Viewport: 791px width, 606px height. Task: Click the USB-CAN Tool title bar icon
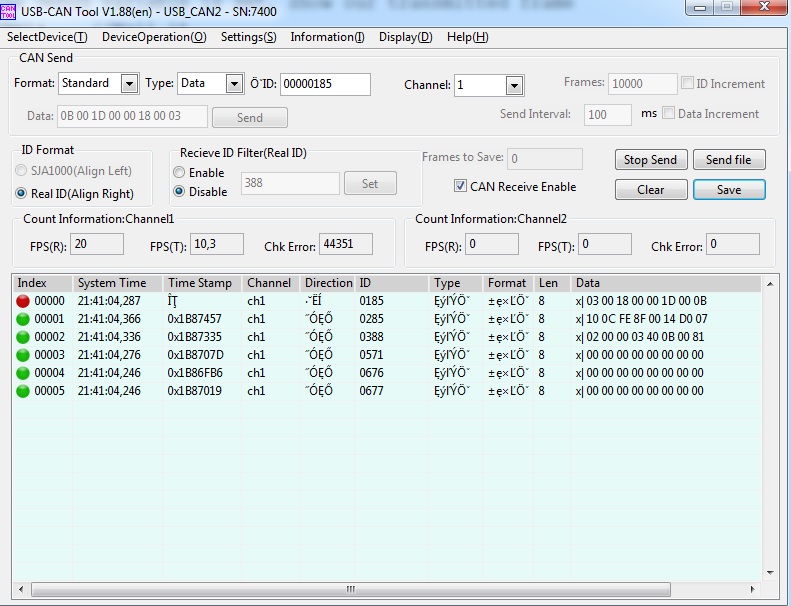(x=9, y=9)
